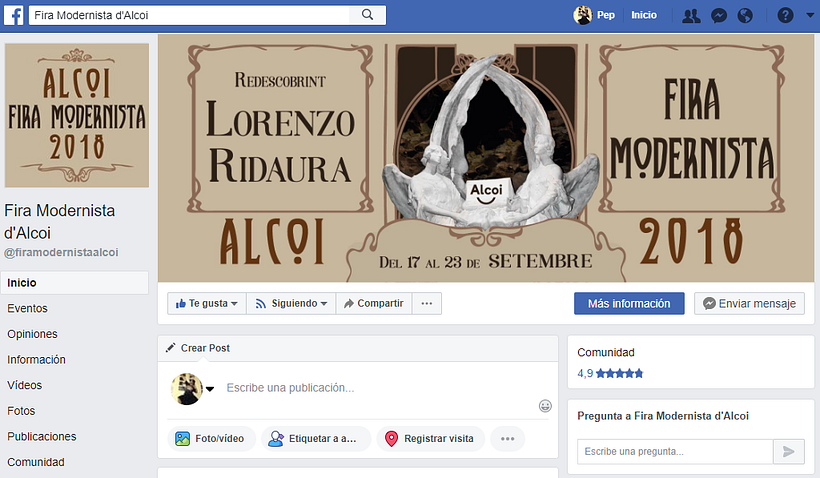Click the Comunidad heading in right panel
This screenshot has width=820, height=478.
coord(606,352)
